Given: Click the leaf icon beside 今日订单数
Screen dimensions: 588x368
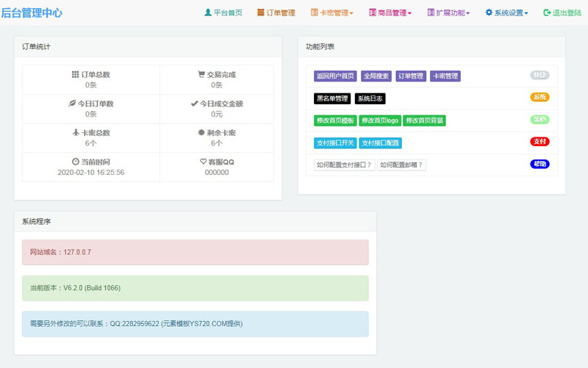Looking at the screenshot, I should [x=72, y=103].
